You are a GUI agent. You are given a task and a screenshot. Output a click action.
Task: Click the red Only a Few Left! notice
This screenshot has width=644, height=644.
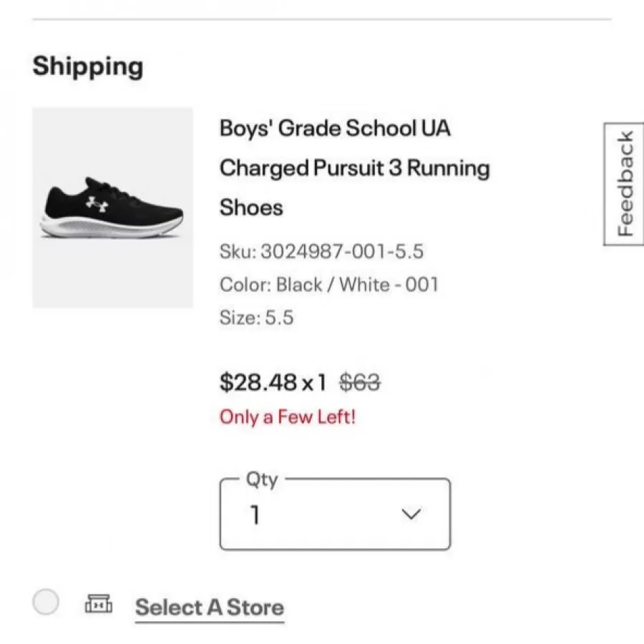point(287,416)
